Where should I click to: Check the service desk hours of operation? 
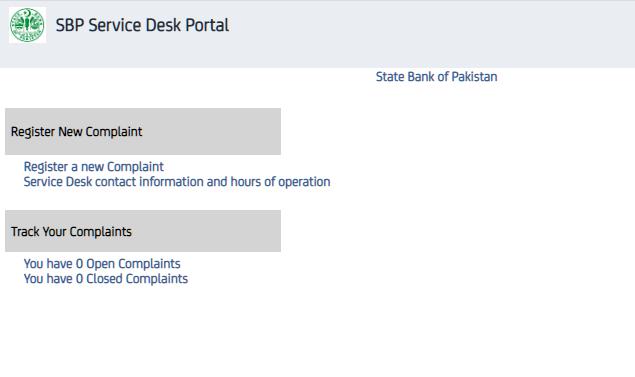[177, 182]
